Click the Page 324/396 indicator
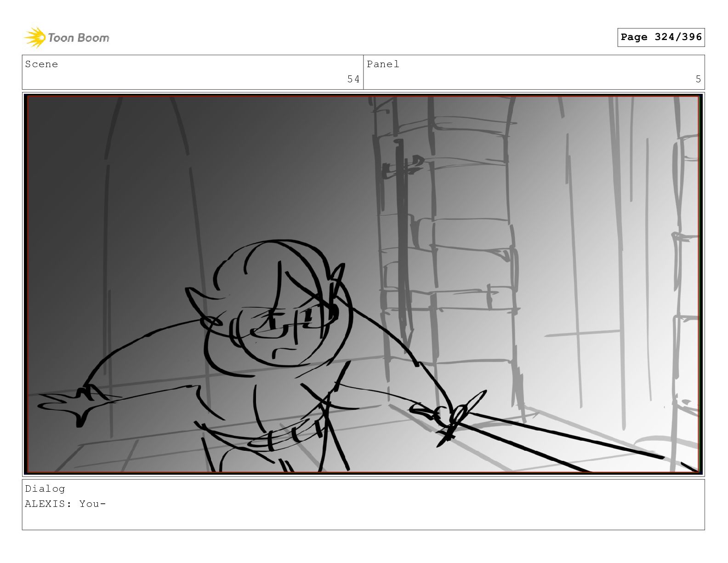The width and height of the screenshot is (728, 563). (661, 37)
